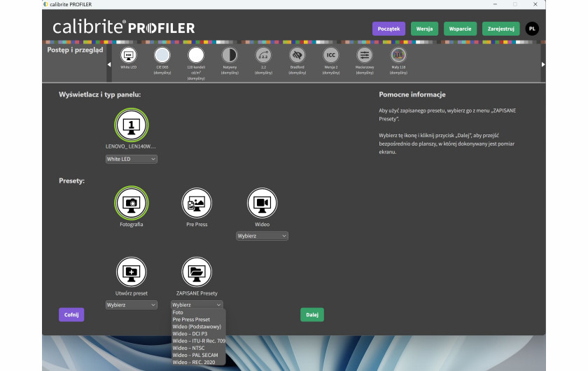Open the Wideo Wybierz dropdown
The height and width of the screenshot is (371, 588).
tap(262, 236)
